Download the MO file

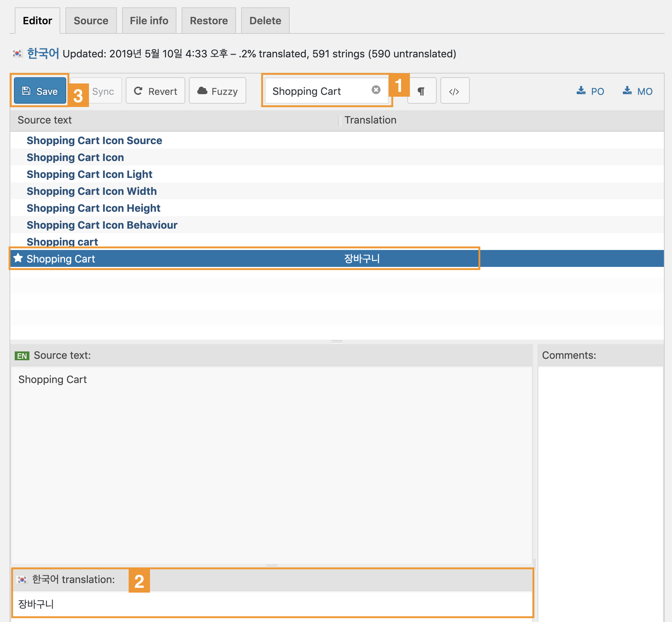(637, 91)
